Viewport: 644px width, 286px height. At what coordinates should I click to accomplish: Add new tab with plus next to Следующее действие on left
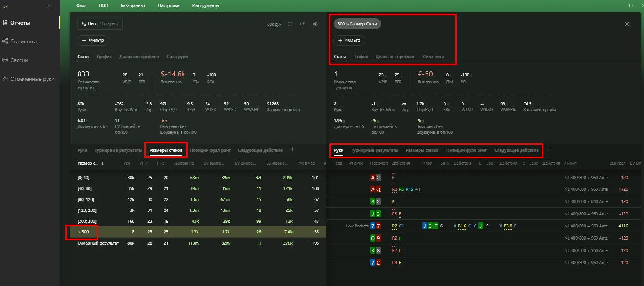tap(292, 150)
